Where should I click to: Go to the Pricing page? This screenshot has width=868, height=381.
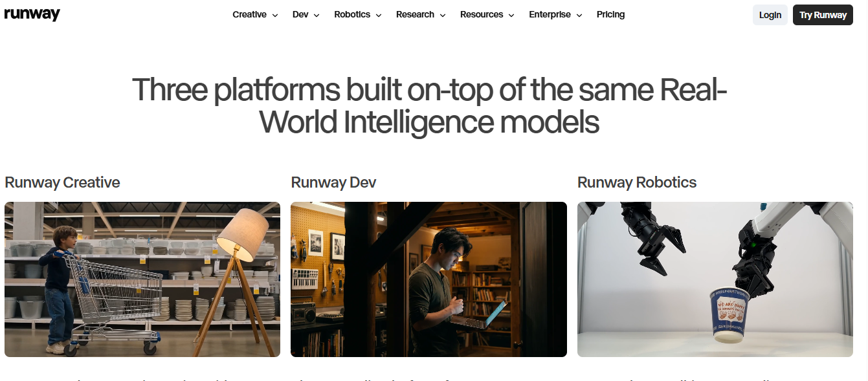pyautogui.click(x=610, y=14)
